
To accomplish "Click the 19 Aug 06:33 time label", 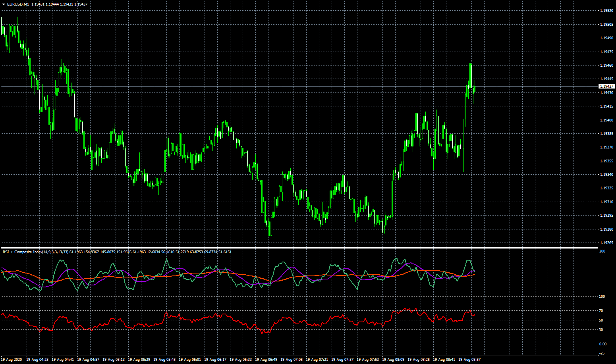I will pos(241,360).
